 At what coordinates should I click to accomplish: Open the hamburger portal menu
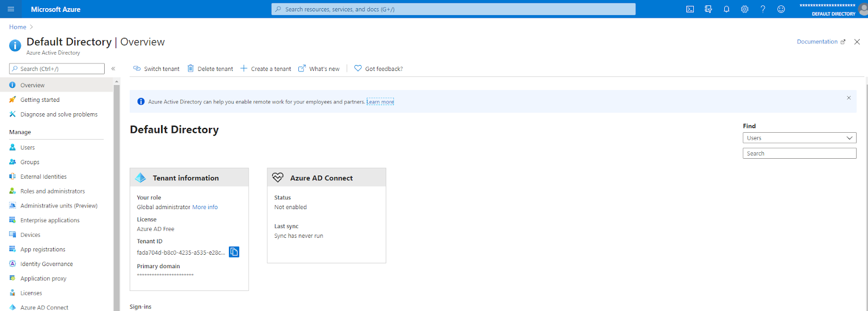pos(11,9)
